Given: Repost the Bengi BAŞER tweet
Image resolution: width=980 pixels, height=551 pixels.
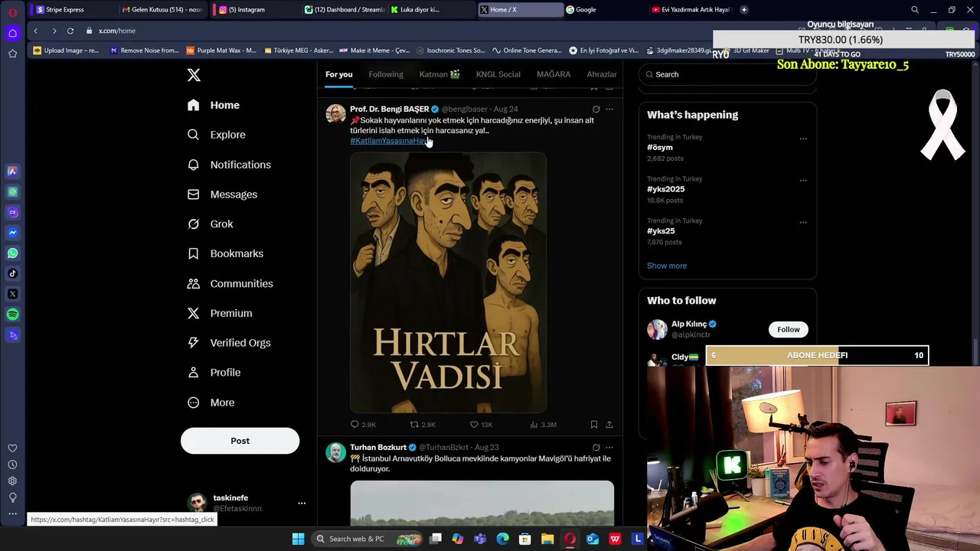Looking at the screenshot, I should point(423,425).
